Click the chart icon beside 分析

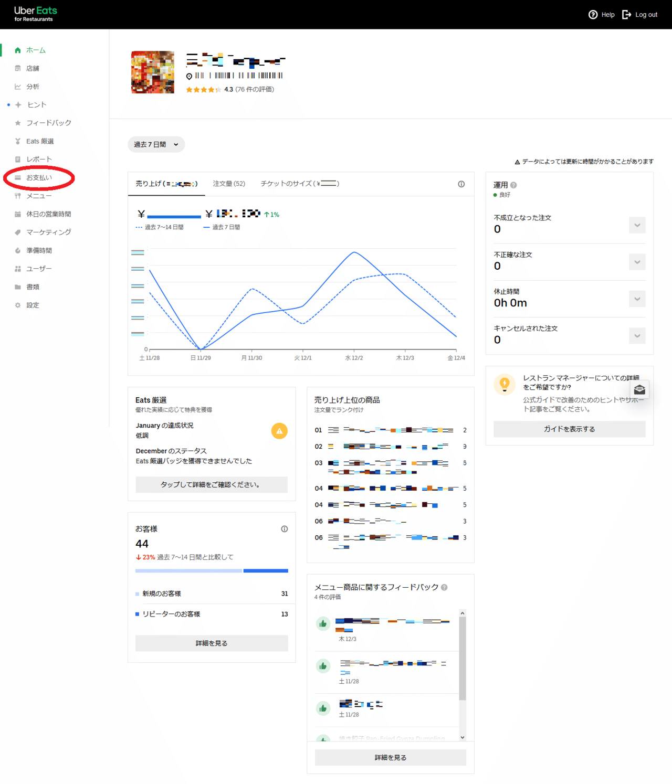tap(18, 87)
